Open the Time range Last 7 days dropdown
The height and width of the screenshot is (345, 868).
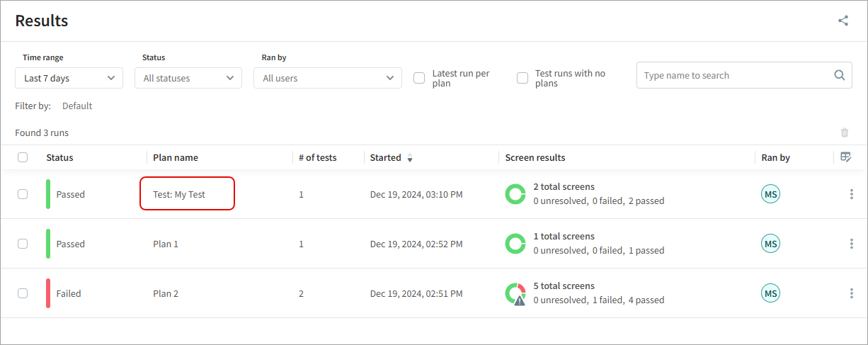(x=69, y=78)
